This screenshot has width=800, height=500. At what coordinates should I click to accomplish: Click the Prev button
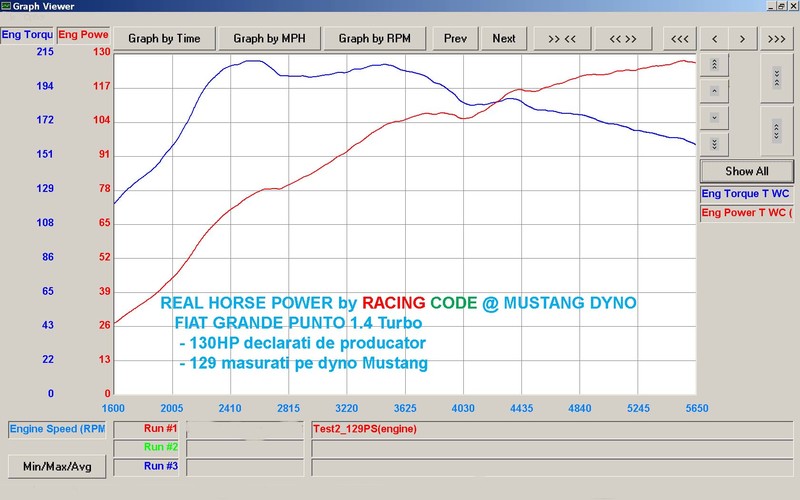point(455,39)
